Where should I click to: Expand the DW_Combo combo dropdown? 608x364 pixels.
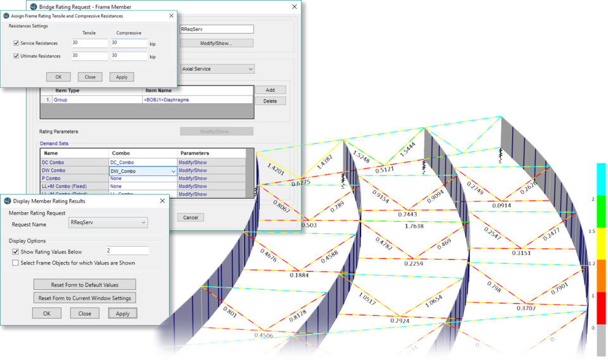pos(173,171)
